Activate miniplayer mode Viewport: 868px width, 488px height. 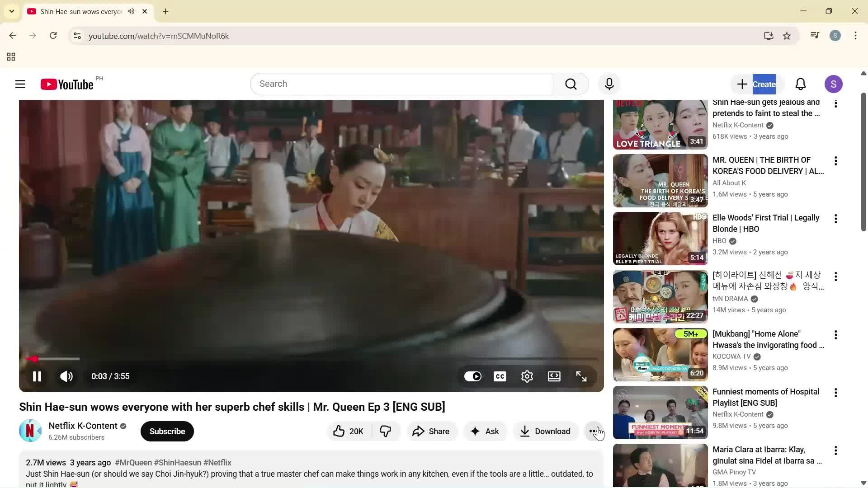554,376
